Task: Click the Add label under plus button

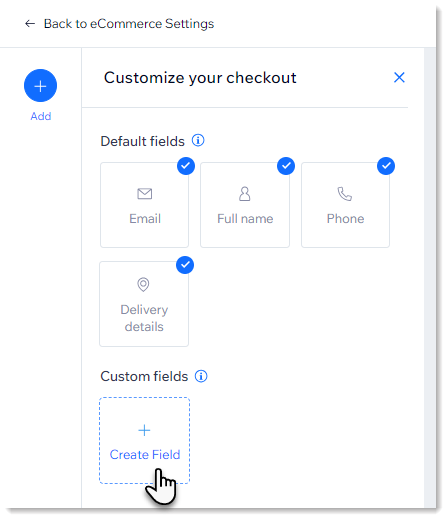Action: (41, 116)
